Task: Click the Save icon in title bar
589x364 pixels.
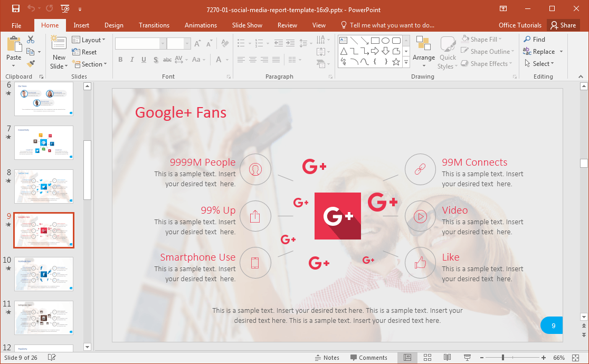Action: point(15,8)
